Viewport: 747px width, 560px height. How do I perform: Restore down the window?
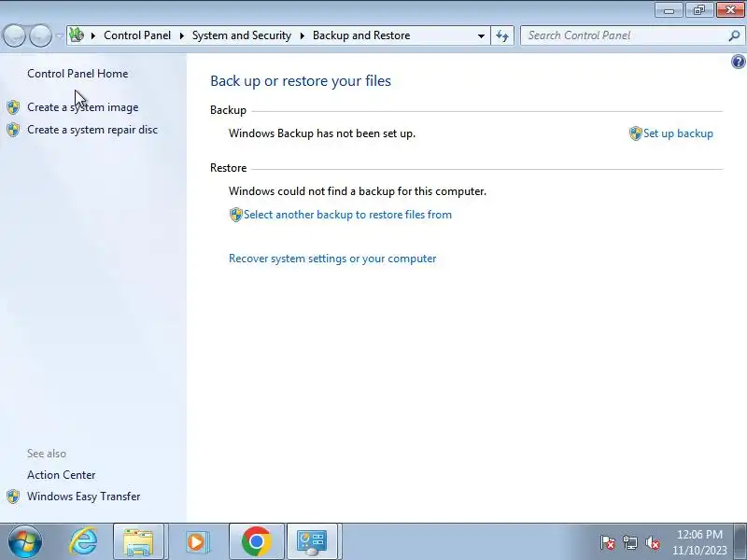(699, 10)
